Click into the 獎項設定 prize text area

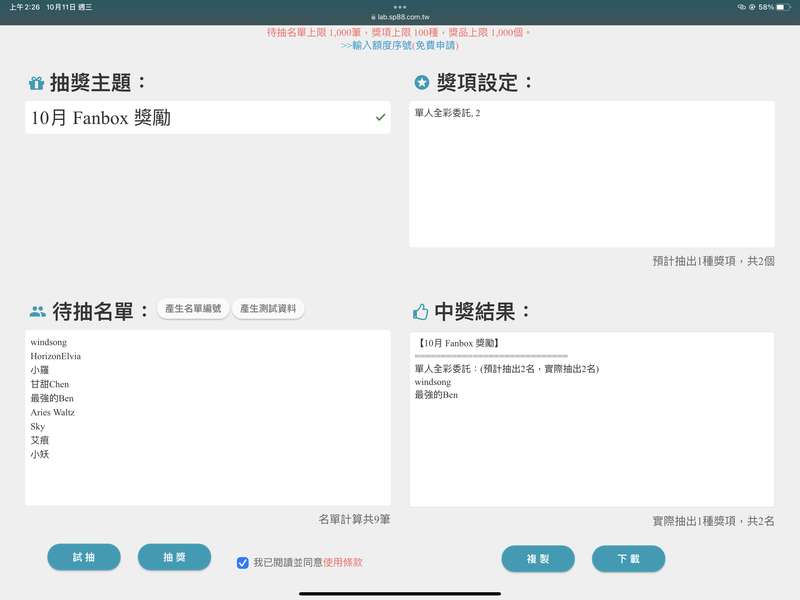point(592,174)
